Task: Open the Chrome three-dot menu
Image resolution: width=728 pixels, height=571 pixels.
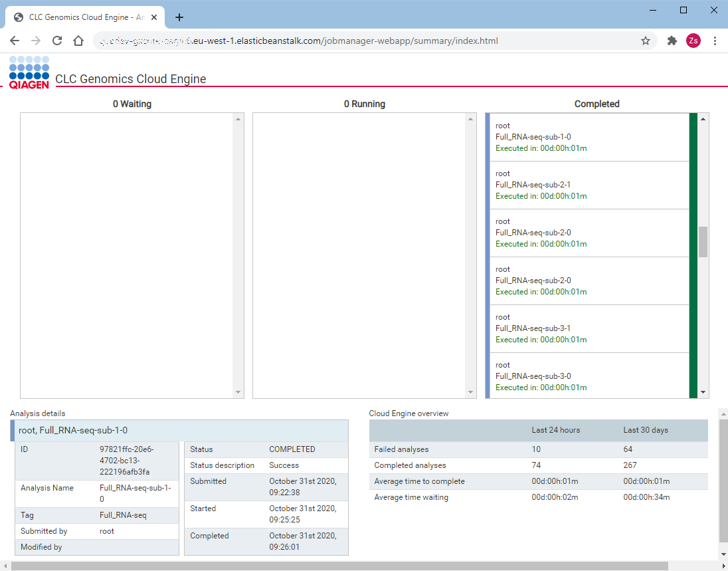Action: tap(715, 41)
